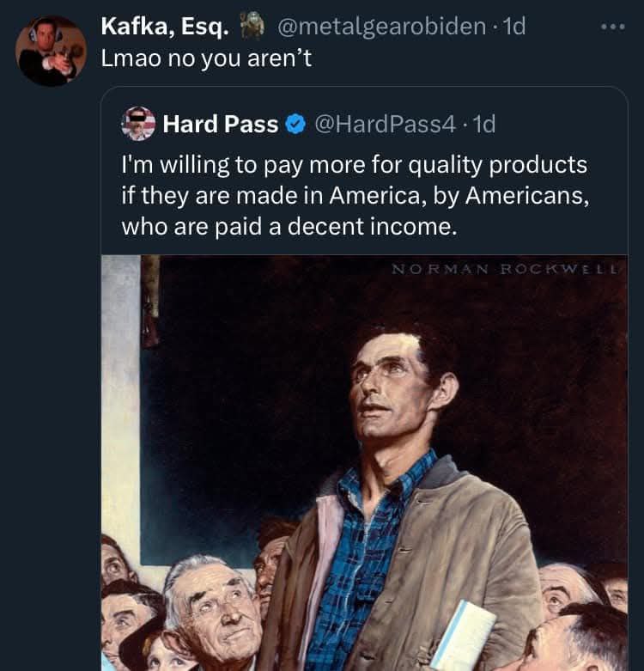Click the Kafka, Esq. display name

(x=165, y=27)
